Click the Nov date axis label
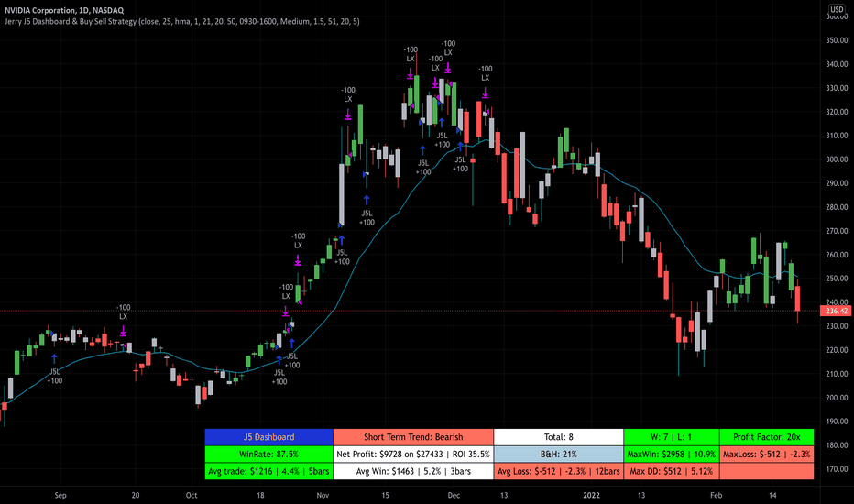854x504 pixels. click(323, 495)
